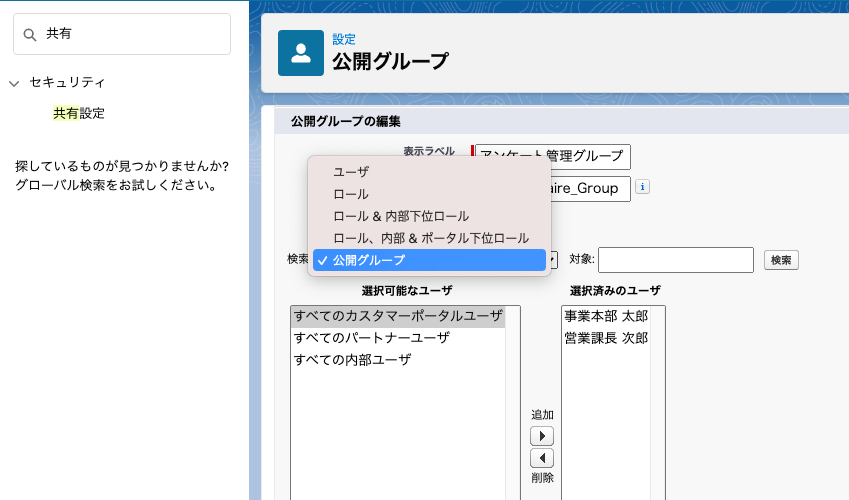Select ロール option in dropdown

(351, 194)
